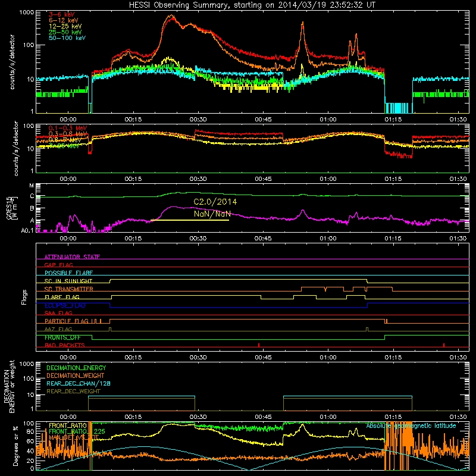Click the M level label on GOES axis
The width and height of the screenshot is (476, 476).
(32, 186)
